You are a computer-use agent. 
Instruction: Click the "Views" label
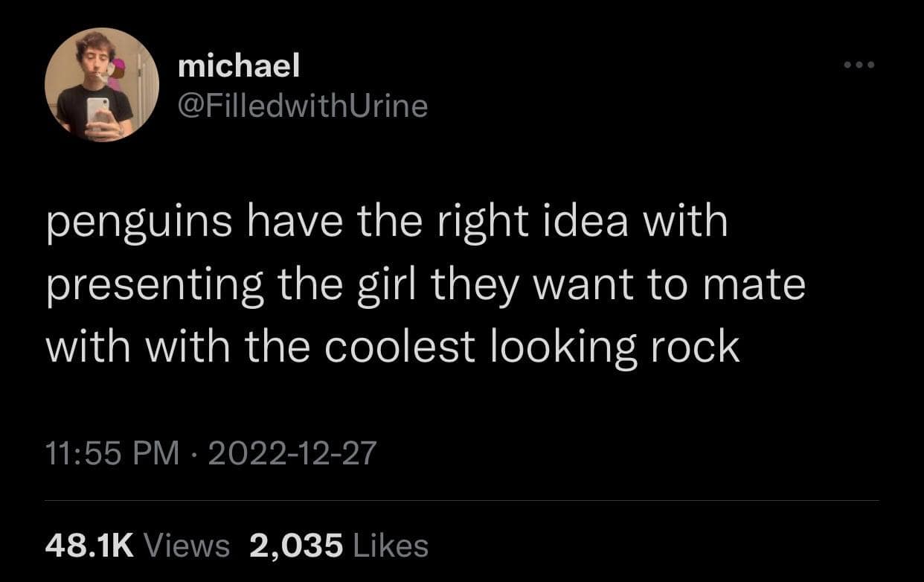186,546
